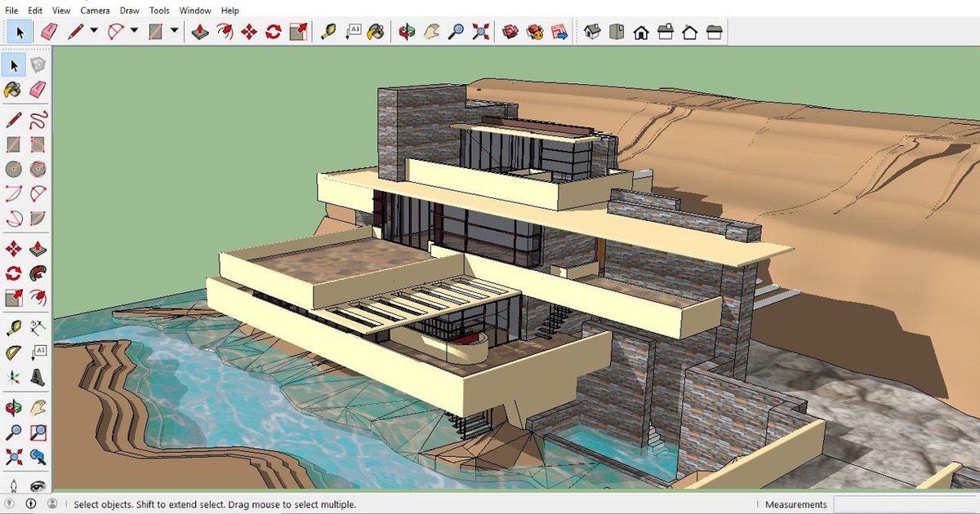This screenshot has width=980, height=514.
Task: Activate the Offset tool in top toolbar
Action: [x=225, y=32]
